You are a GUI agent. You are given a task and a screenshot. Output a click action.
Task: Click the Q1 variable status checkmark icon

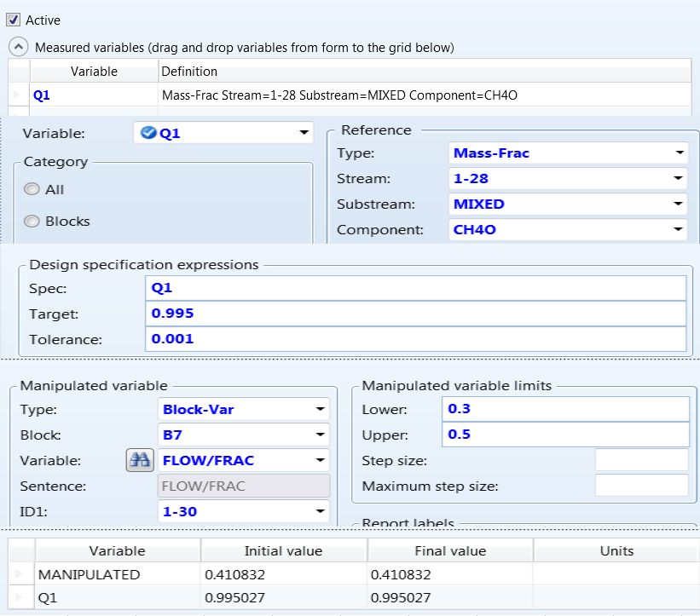tap(148, 133)
